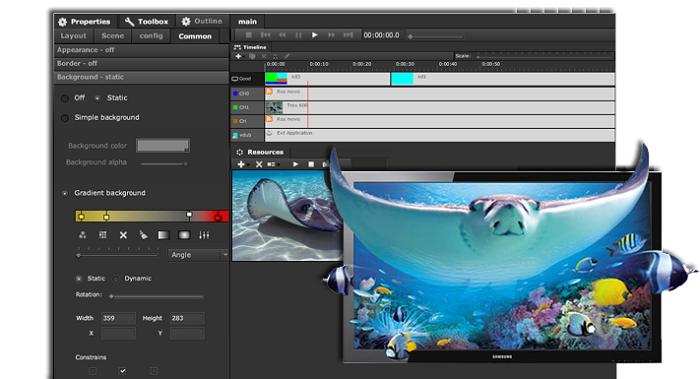Select the Simple background radio option
This screenshot has width=700, height=379.
click(x=65, y=118)
